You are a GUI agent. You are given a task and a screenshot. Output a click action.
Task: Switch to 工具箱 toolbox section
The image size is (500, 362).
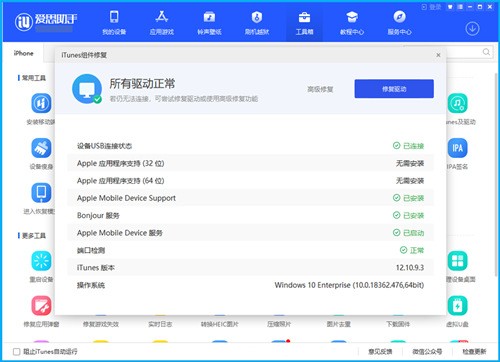(304, 23)
